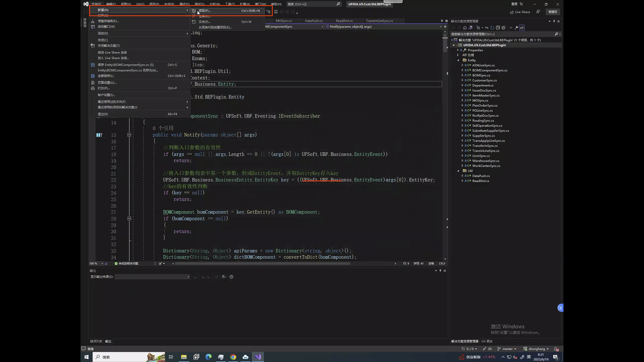This screenshot has height=362, width=644.
Task: Click Sync with Active Document icon
Action: (486, 28)
